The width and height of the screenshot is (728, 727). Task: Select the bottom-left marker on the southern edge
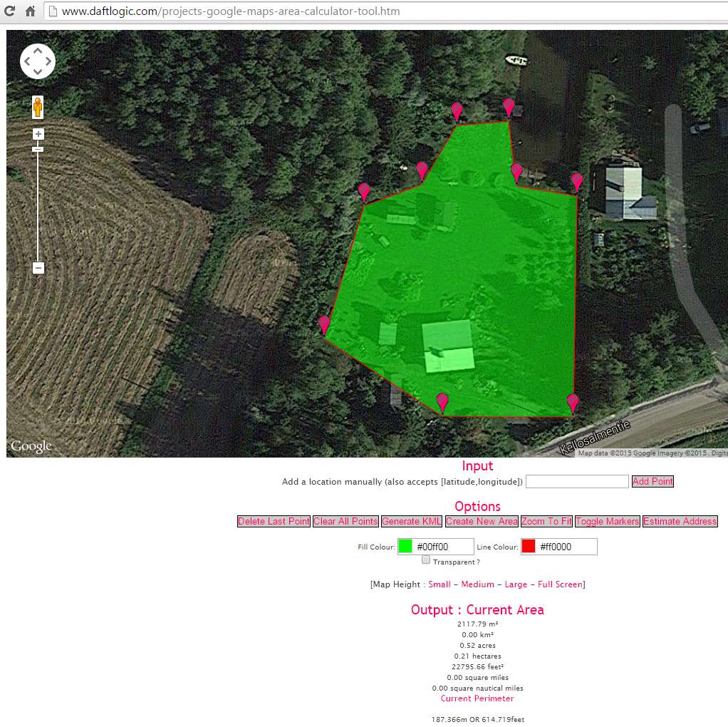442,402
